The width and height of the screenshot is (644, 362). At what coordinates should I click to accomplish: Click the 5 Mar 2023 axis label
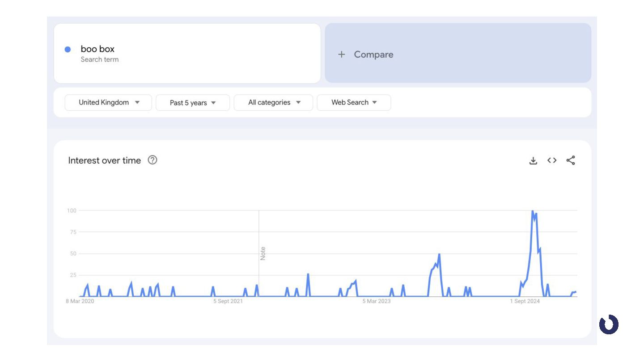tap(377, 301)
